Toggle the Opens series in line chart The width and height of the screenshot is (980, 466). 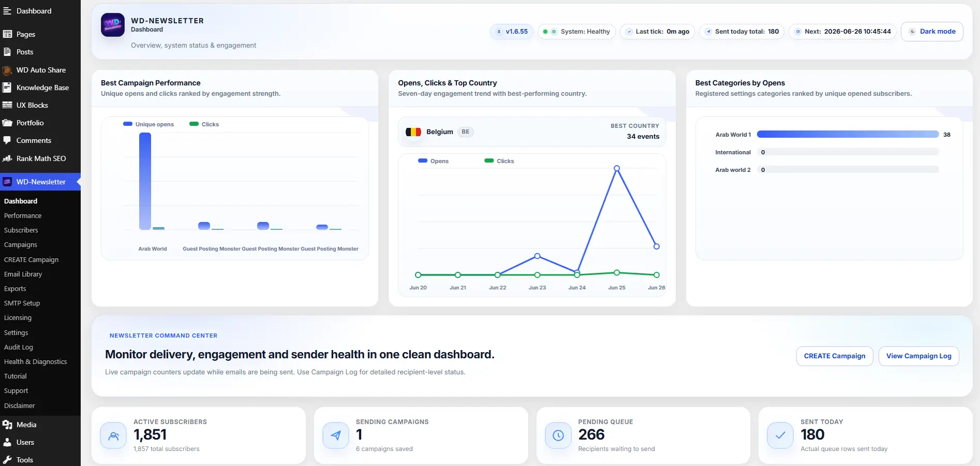pyautogui.click(x=434, y=161)
